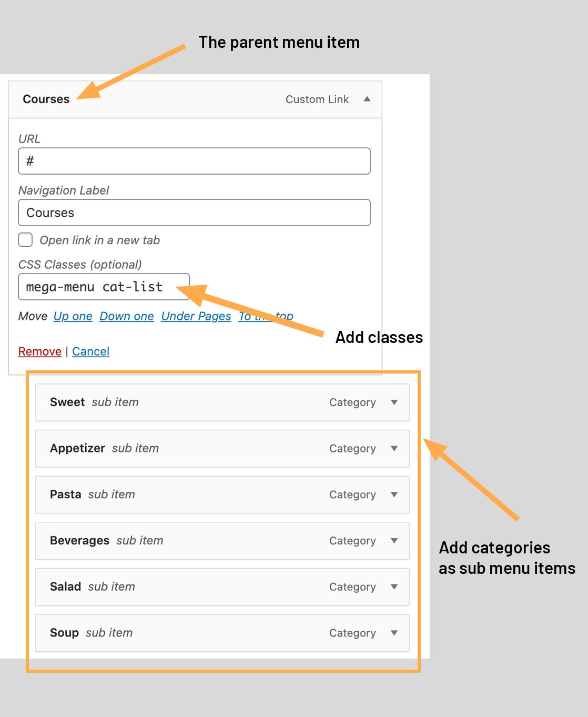Expand the Soup category sub item
The width and height of the screenshot is (588, 717).
click(394, 633)
